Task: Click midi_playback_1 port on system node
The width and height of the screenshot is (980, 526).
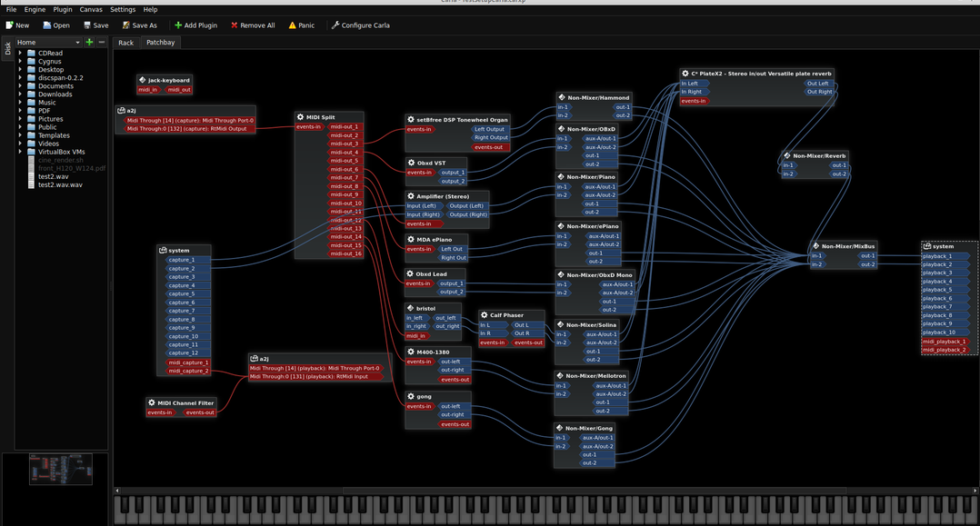Action: point(945,342)
